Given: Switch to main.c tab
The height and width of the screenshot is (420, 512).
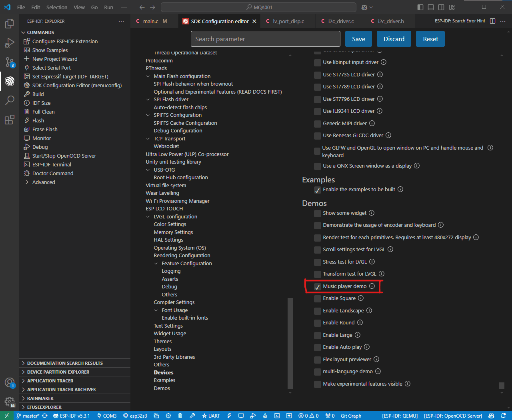Looking at the screenshot, I should click(151, 21).
